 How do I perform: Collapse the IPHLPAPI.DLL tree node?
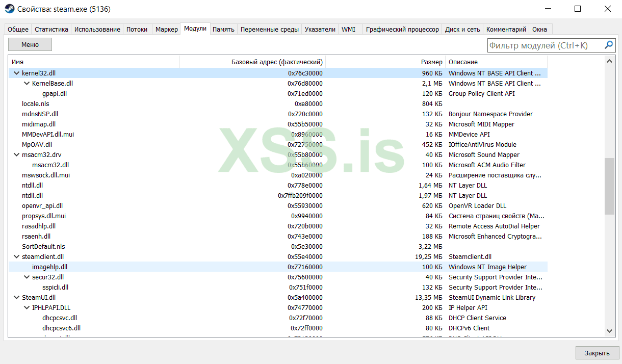[x=27, y=308]
